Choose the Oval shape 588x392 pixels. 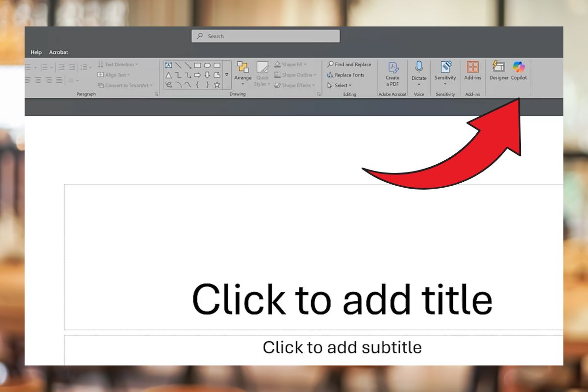coord(207,65)
